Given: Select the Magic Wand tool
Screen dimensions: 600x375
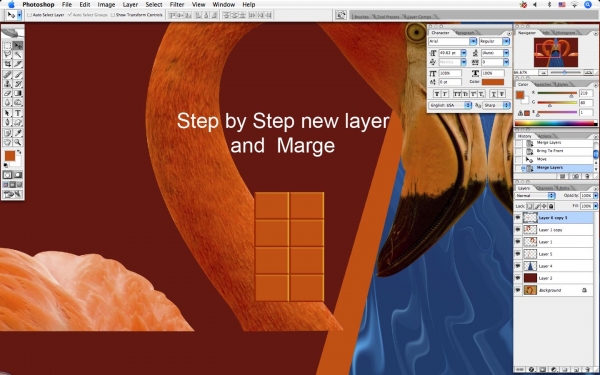Looking at the screenshot, I should click(x=18, y=55).
